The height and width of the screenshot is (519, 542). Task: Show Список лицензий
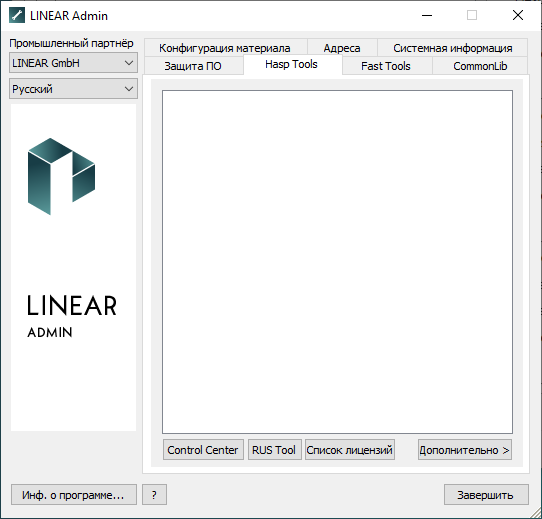pyautogui.click(x=350, y=450)
